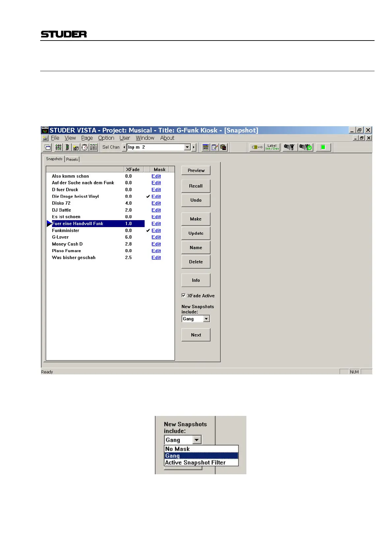
Task: Open the File menu
Action: tap(55, 138)
